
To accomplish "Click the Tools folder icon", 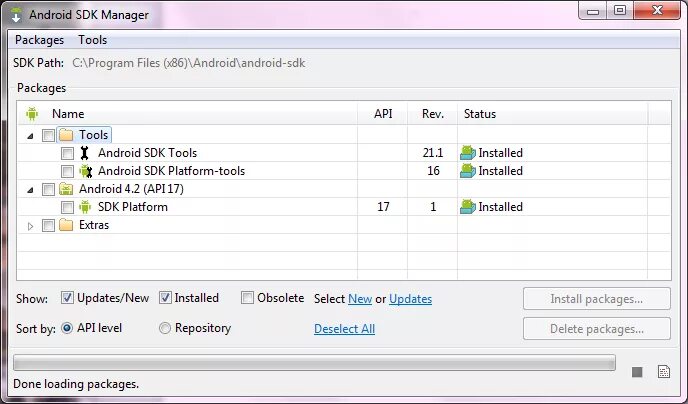I will click(66, 135).
